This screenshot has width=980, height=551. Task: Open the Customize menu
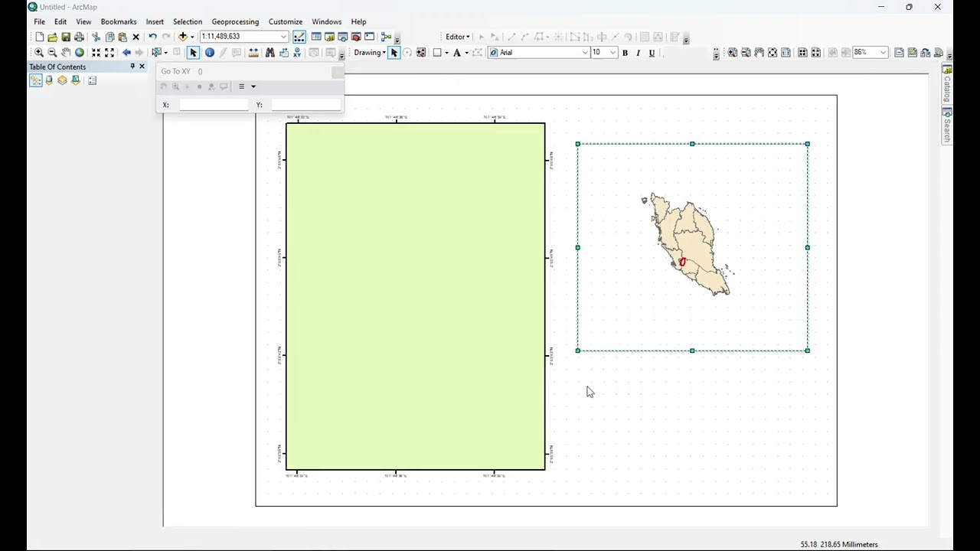286,21
